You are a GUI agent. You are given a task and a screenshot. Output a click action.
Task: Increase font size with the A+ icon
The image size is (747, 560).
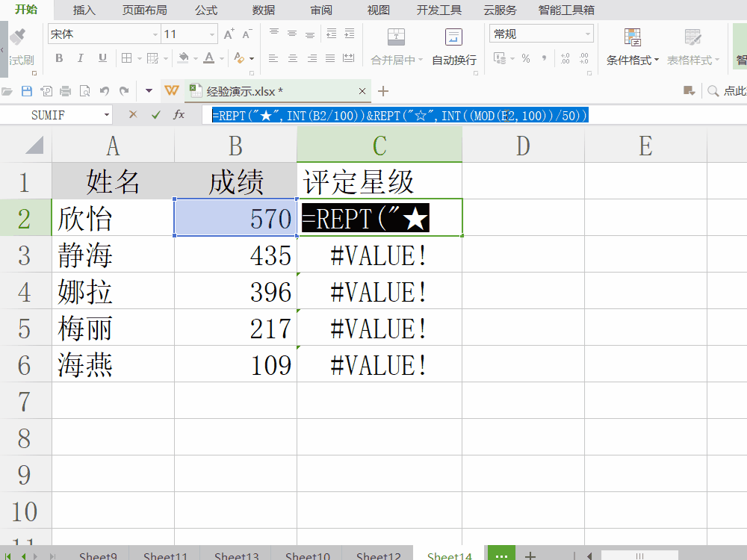coord(229,34)
